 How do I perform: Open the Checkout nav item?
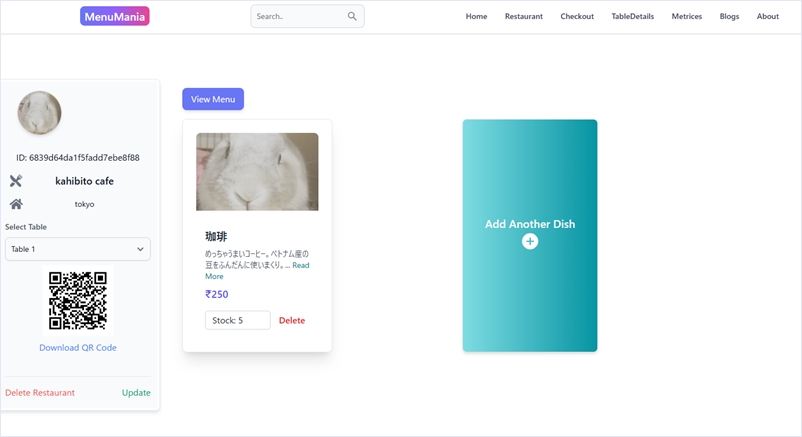coord(577,16)
